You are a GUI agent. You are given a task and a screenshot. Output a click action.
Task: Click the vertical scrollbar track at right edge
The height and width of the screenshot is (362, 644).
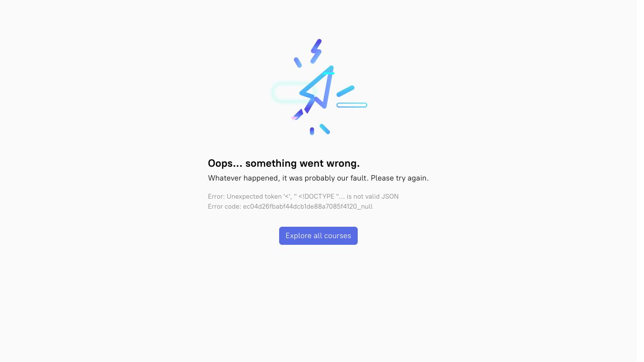click(x=640, y=181)
